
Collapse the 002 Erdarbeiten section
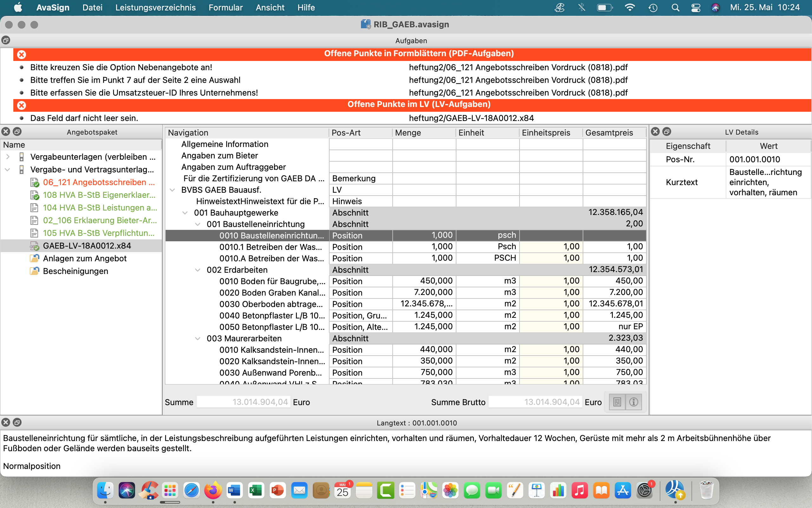[198, 270]
